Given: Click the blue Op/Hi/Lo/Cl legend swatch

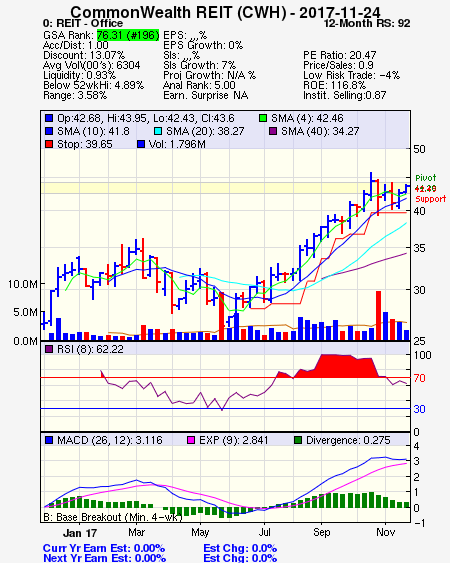Looking at the screenshot, I should [x=49, y=118].
